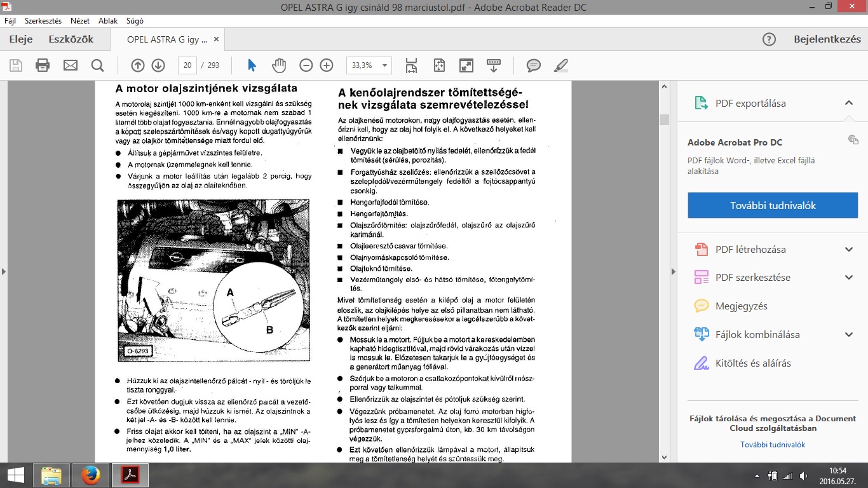Viewport: 868px width, 488px height.
Task: Open File Explorer from the taskbar
Action: (51, 475)
